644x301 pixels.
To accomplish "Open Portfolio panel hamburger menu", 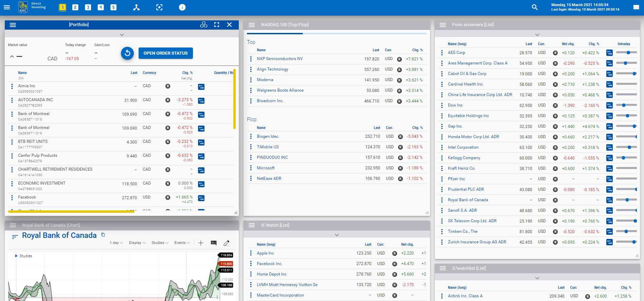I will 13,25.
